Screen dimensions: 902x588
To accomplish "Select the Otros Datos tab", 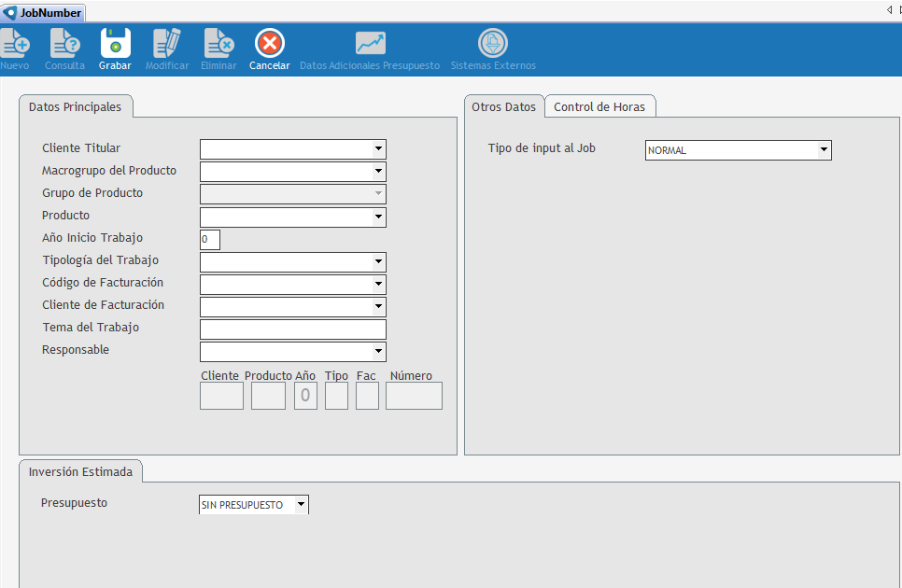I will click(x=503, y=107).
